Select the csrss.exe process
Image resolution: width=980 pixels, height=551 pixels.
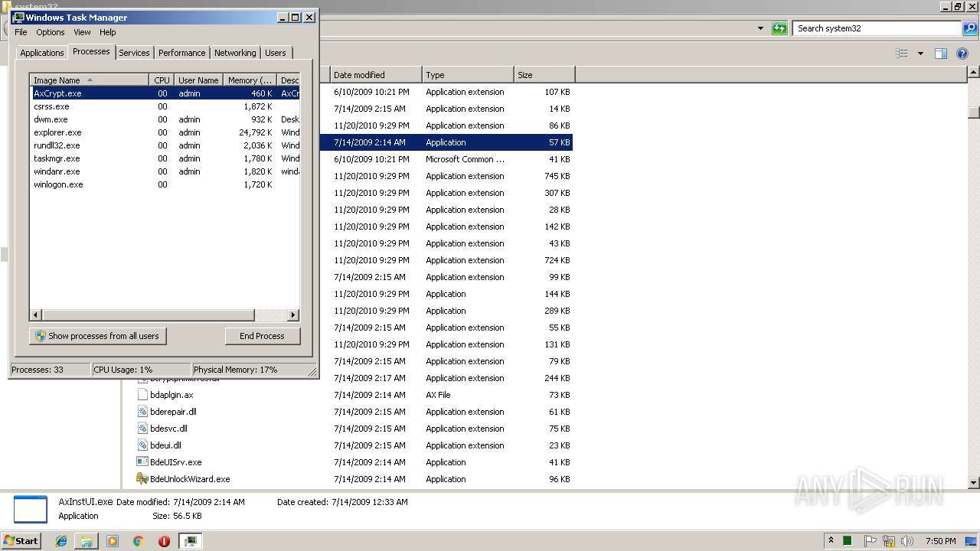pos(165,106)
